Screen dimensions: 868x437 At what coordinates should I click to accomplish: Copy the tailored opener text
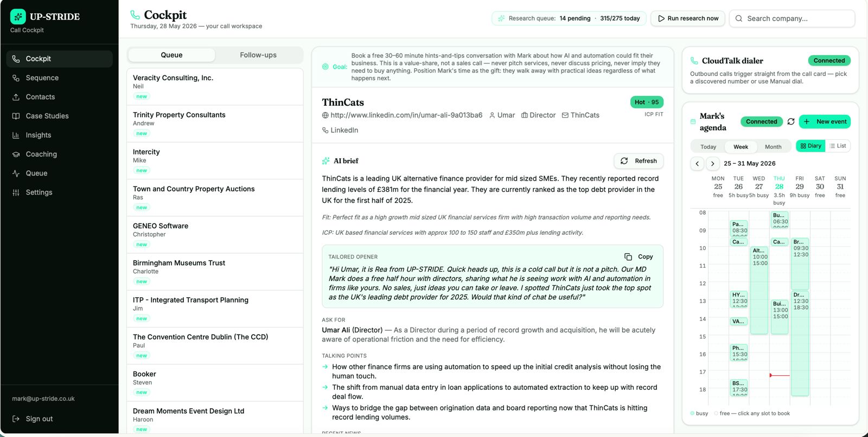tap(639, 256)
